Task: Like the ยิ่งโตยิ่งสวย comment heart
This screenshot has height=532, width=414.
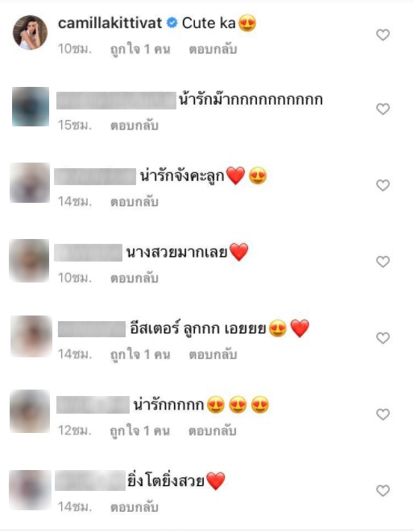Action: click(x=383, y=491)
